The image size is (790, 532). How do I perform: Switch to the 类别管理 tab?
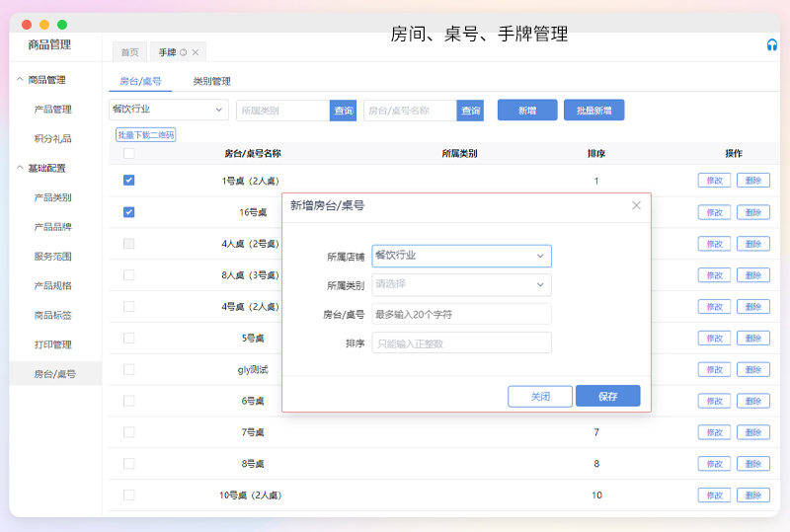point(211,82)
